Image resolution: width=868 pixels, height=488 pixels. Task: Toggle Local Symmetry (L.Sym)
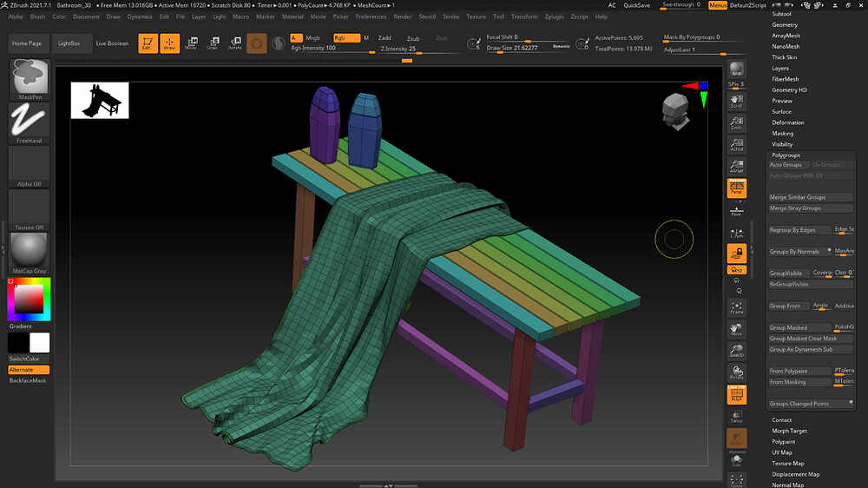[736, 234]
